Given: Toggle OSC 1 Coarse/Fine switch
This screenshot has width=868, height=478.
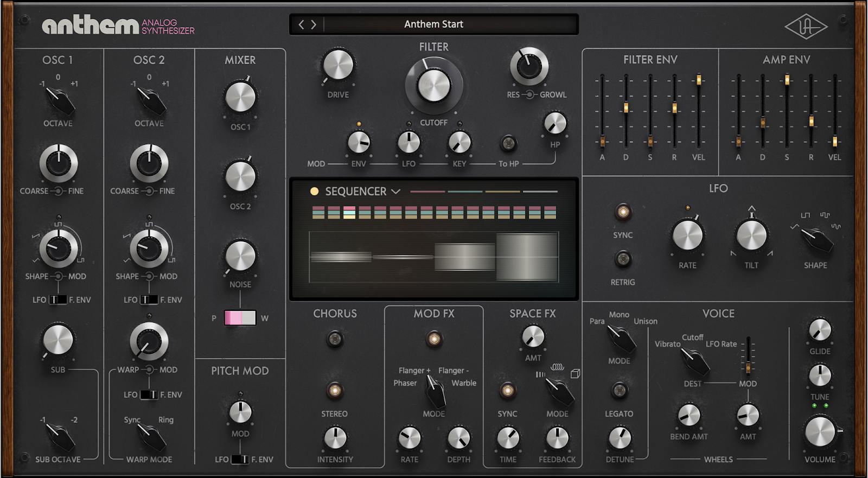Looking at the screenshot, I should [58, 191].
